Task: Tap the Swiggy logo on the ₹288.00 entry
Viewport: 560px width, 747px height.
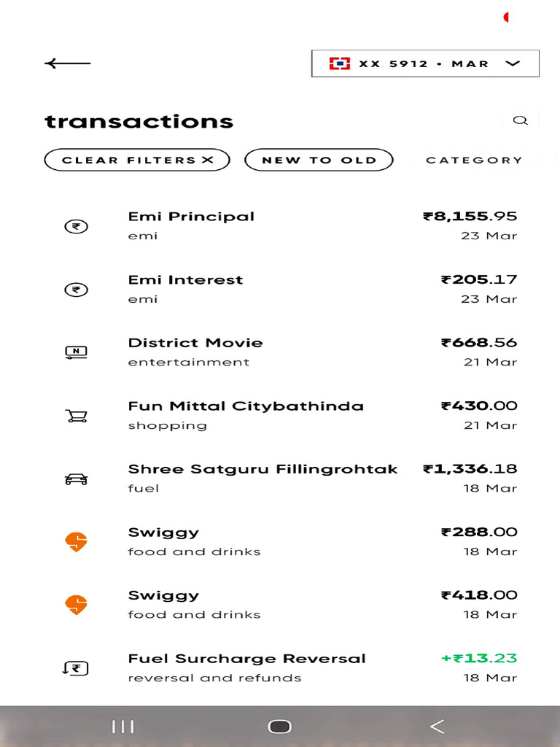Action: click(x=76, y=542)
